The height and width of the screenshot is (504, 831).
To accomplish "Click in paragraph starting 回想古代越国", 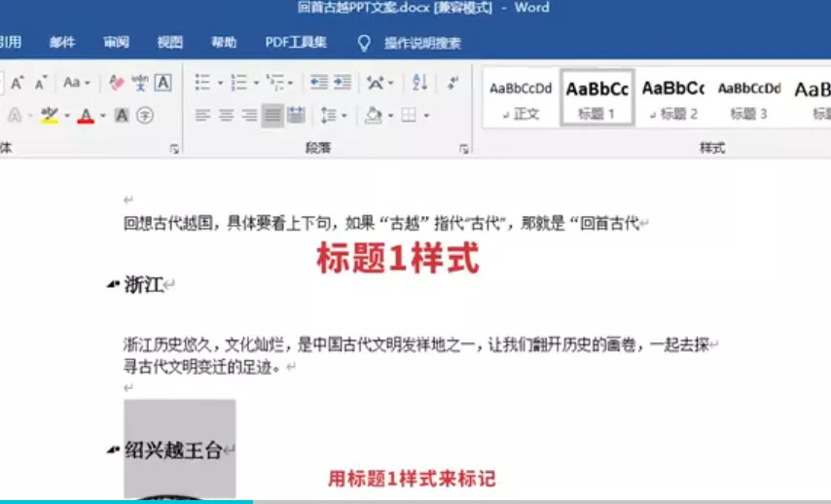I will click(x=381, y=224).
